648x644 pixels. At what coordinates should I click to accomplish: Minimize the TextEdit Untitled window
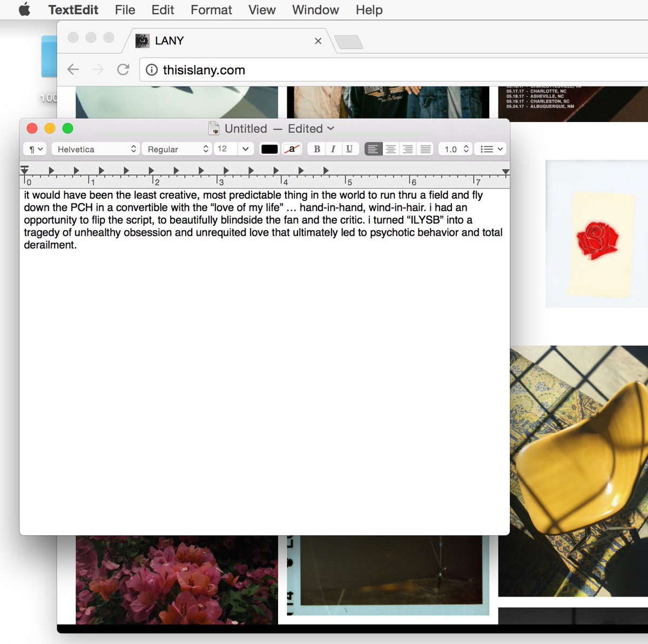[x=50, y=128]
